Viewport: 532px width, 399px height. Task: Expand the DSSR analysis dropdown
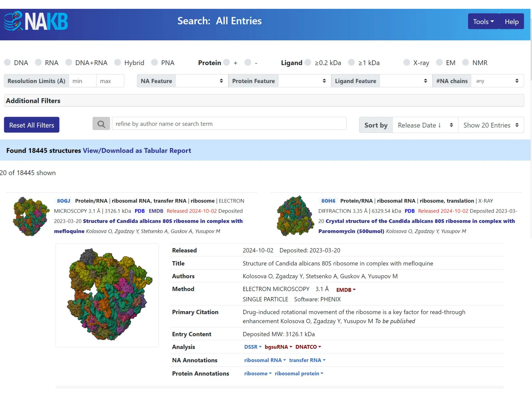[x=252, y=347]
